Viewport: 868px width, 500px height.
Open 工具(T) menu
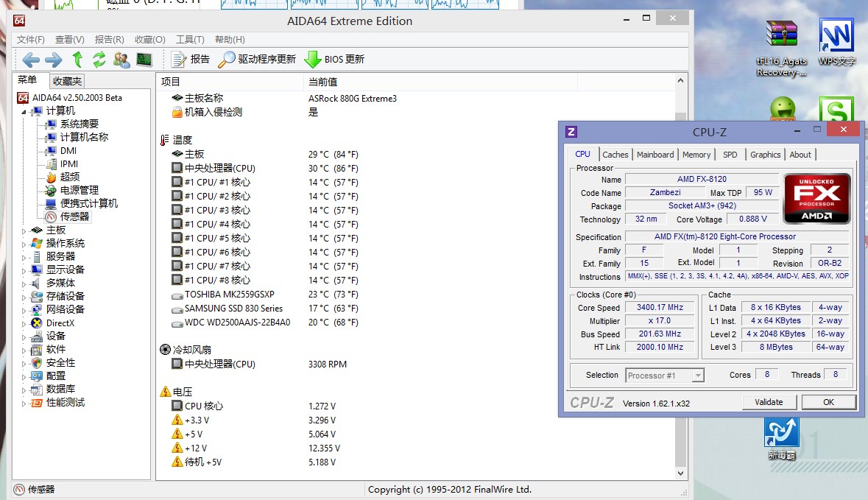pyautogui.click(x=190, y=39)
